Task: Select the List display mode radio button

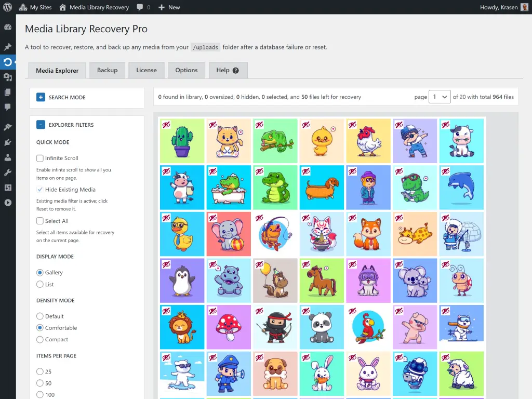Action: pos(40,284)
